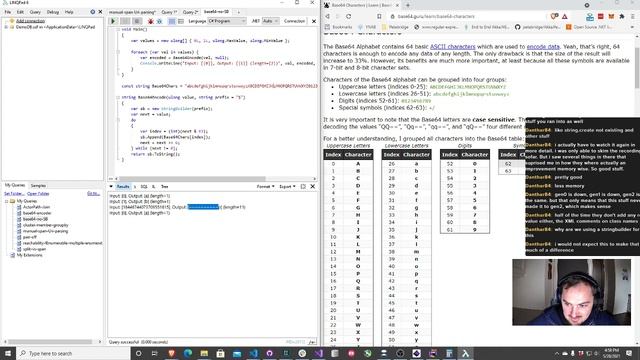This screenshot has width=640, height=360.
Task: Click the Add connection link
Action: click(30, 21)
